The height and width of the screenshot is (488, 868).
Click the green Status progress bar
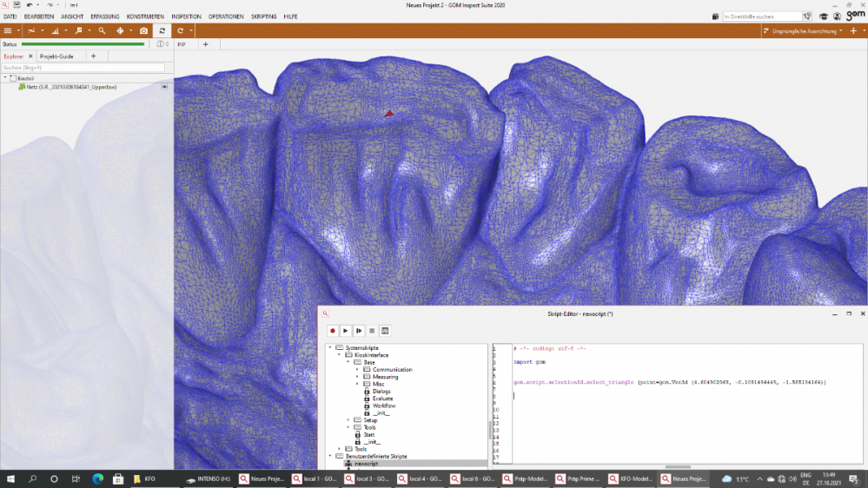pos(83,43)
